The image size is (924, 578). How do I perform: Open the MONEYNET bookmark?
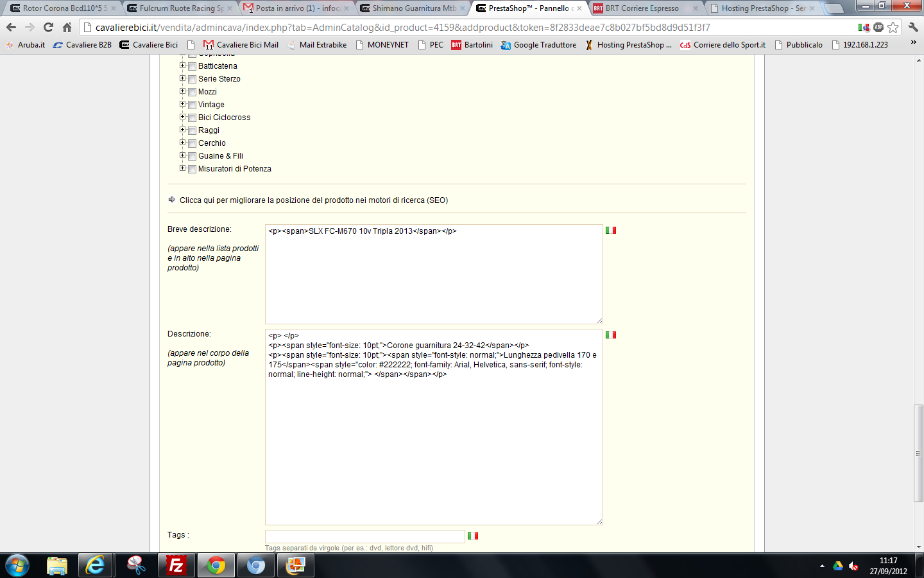(x=382, y=45)
